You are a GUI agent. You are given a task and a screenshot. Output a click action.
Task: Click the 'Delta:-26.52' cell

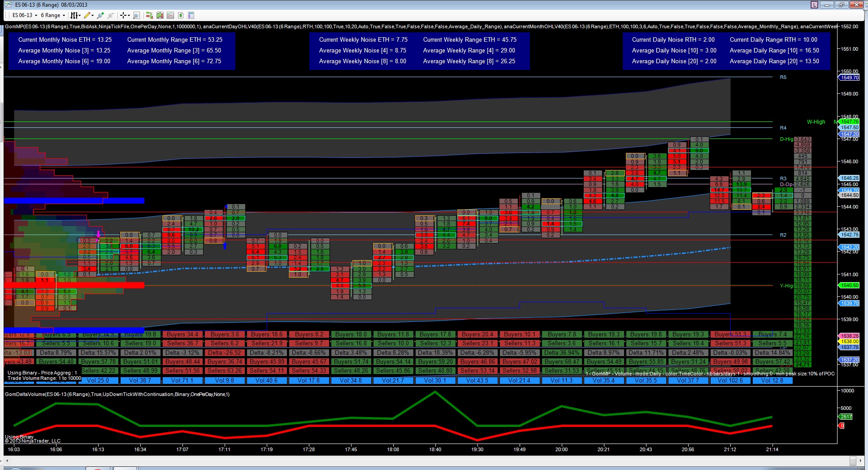point(224,352)
